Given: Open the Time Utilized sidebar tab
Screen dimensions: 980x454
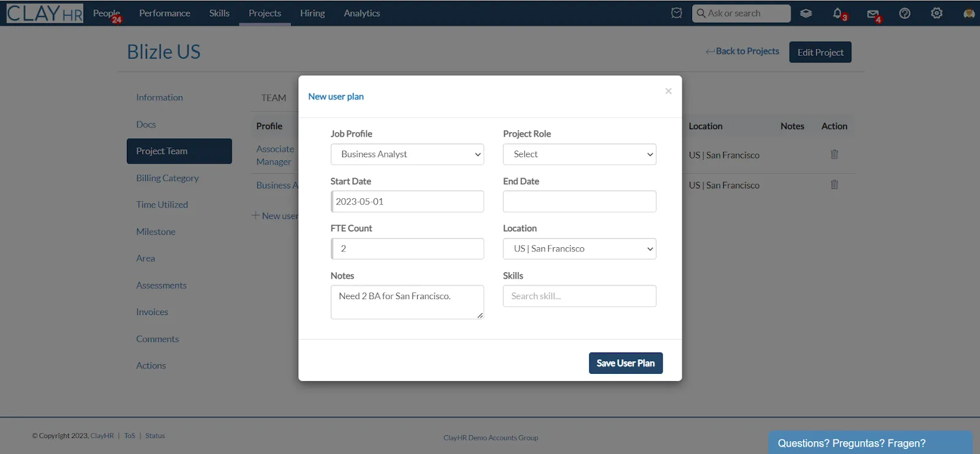Looking at the screenshot, I should pos(162,204).
